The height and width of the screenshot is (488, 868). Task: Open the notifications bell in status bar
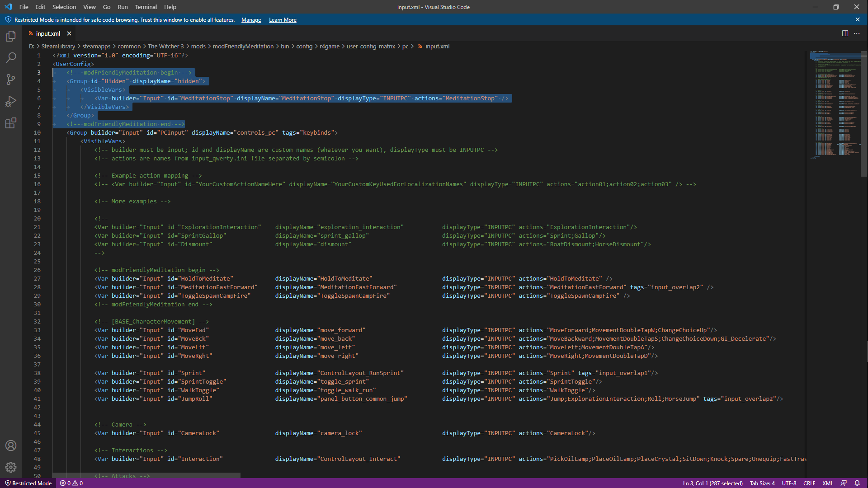(857, 483)
